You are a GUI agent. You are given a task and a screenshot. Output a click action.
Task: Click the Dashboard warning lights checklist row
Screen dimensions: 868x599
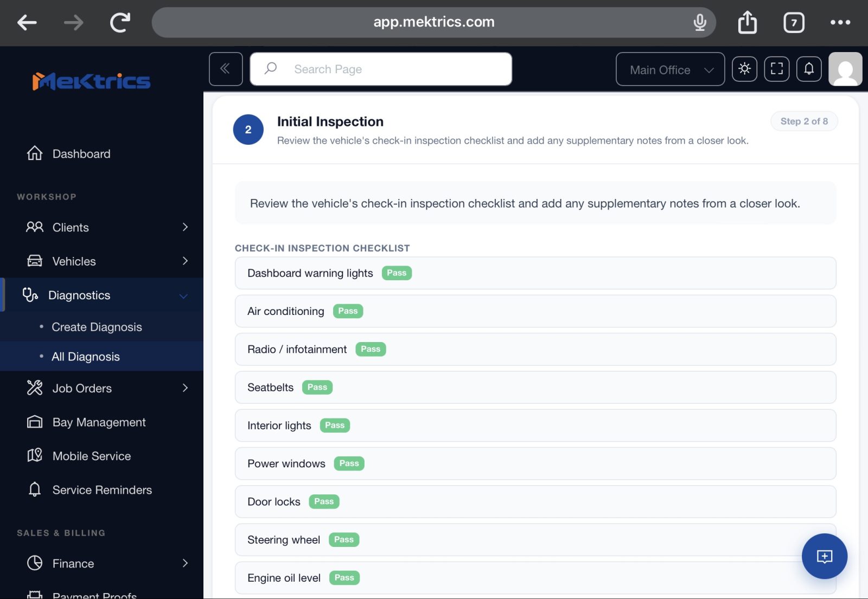535,273
